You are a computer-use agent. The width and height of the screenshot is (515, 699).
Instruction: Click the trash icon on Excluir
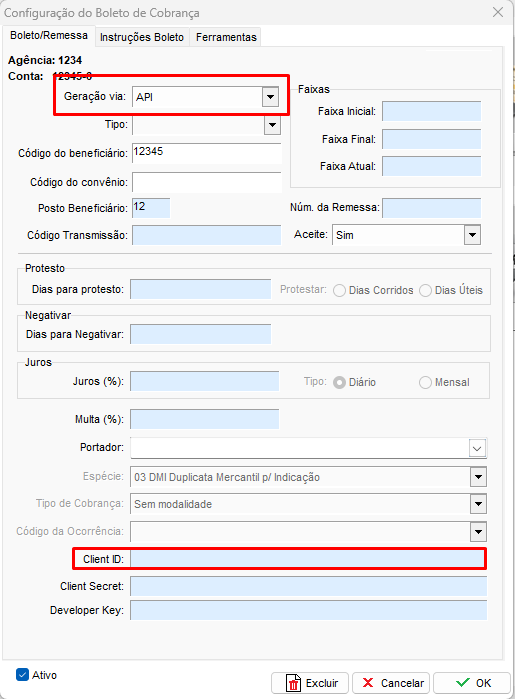click(x=293, y=683)
